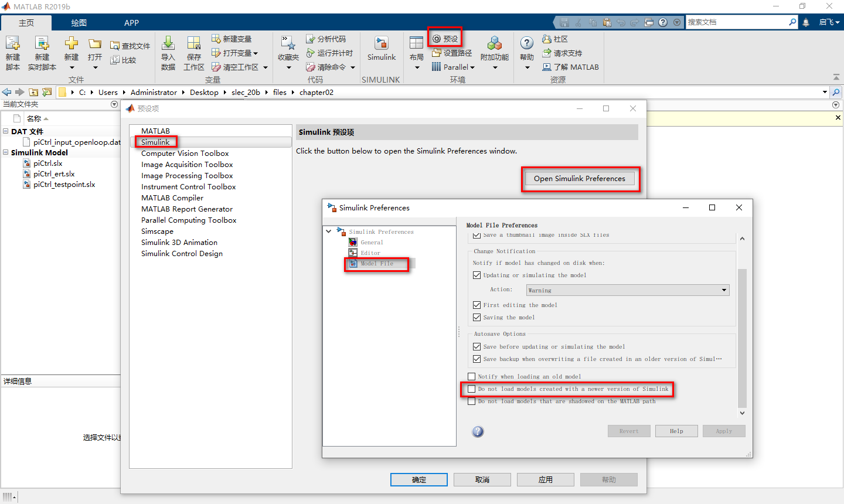This screenshot has width=844, height=504.
Task: Open 社区 community icon
Action: pyautogui.click(x=547, y=39)
